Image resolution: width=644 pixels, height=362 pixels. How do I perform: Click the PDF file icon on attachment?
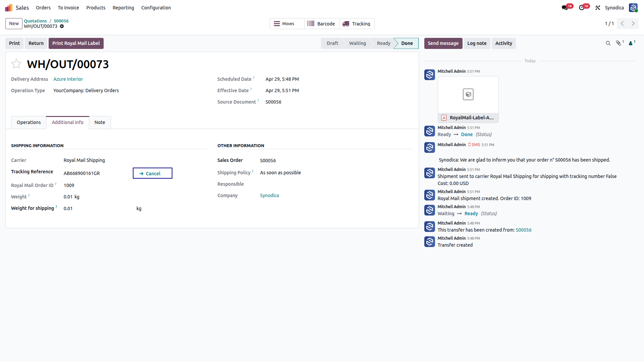pyautogui.click(x=444, y=118)
